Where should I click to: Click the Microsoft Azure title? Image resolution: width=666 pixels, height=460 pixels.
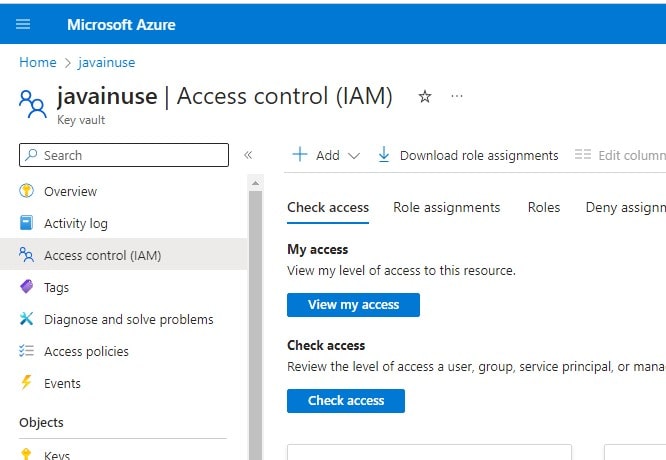121,25
